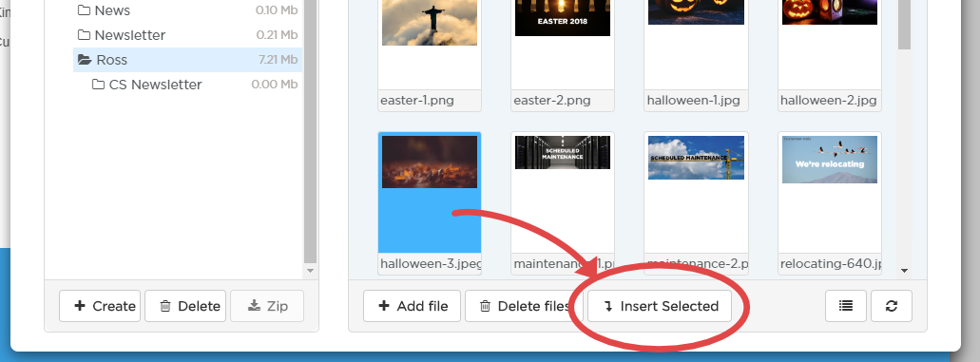
Task: Select the halloween-1.jpg thumbnail
Action: pos(696,12)
